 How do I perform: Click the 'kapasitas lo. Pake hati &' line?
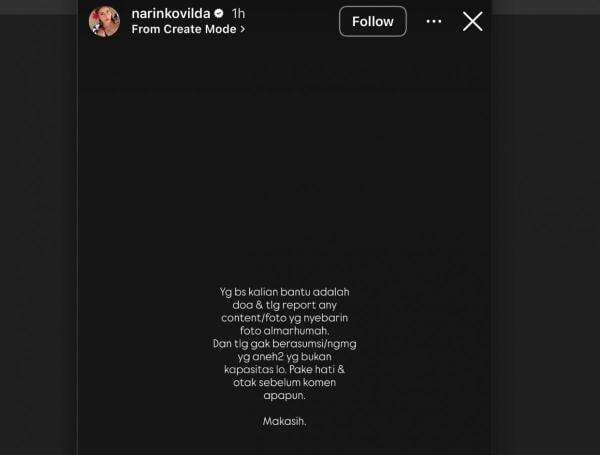tap(284, 370)
